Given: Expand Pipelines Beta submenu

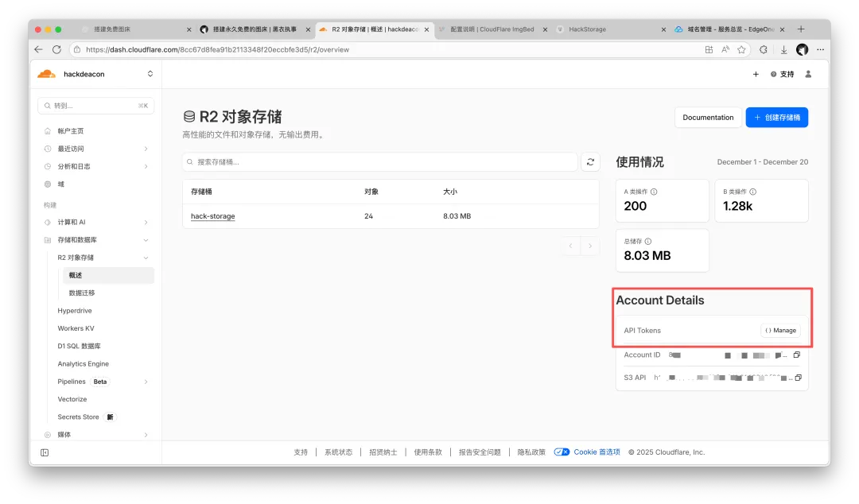Looking at the screenshot, I should (146, 382).
